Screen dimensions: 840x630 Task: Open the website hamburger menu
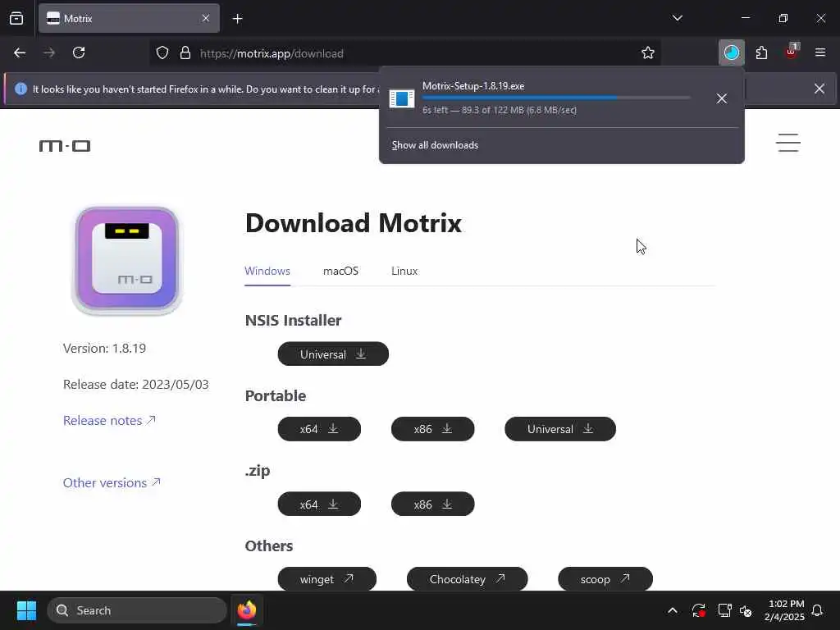pos(788,143)
